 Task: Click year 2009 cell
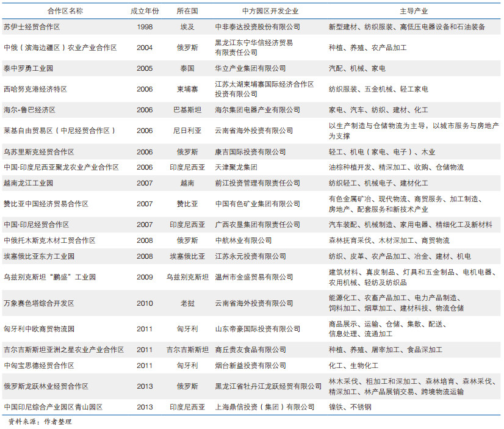click(x=145, y=277)
